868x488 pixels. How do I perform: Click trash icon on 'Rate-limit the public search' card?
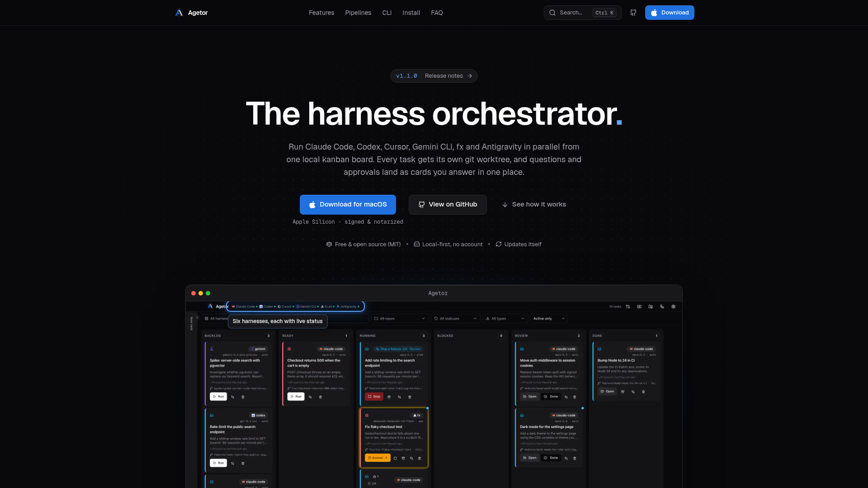point(243,463)
